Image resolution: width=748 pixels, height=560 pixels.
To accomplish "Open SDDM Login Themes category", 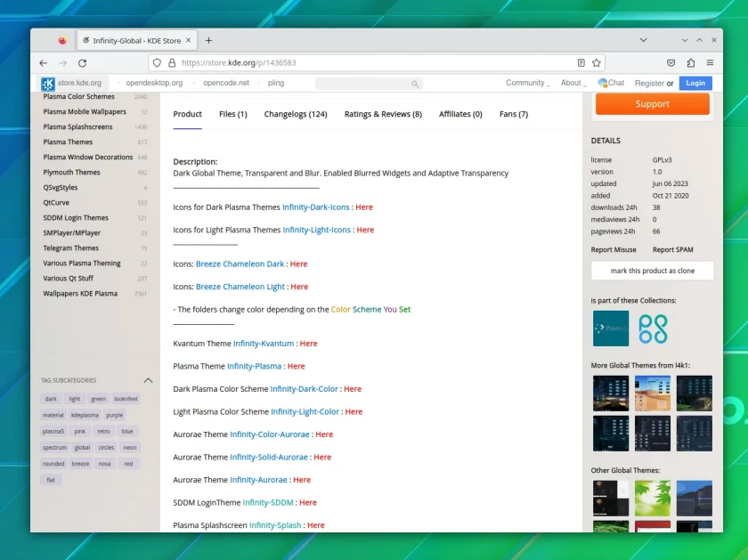I will (76, 217).
